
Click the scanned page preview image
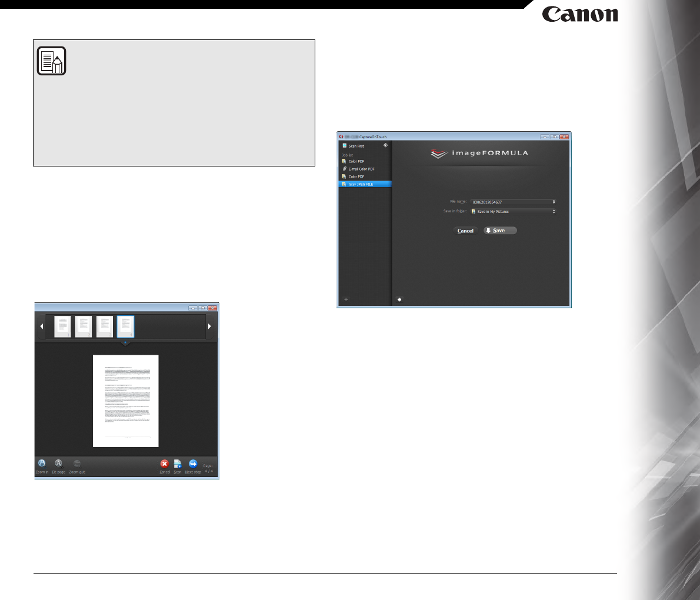[126, 401]
